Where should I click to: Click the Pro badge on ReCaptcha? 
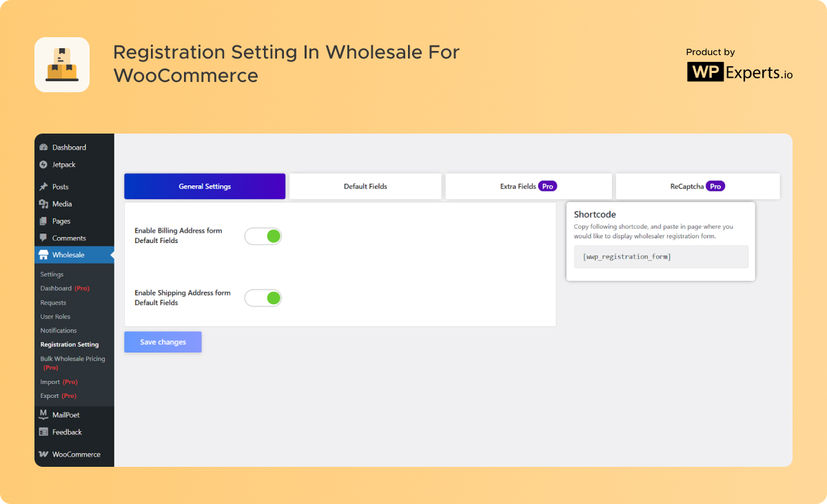716,186
